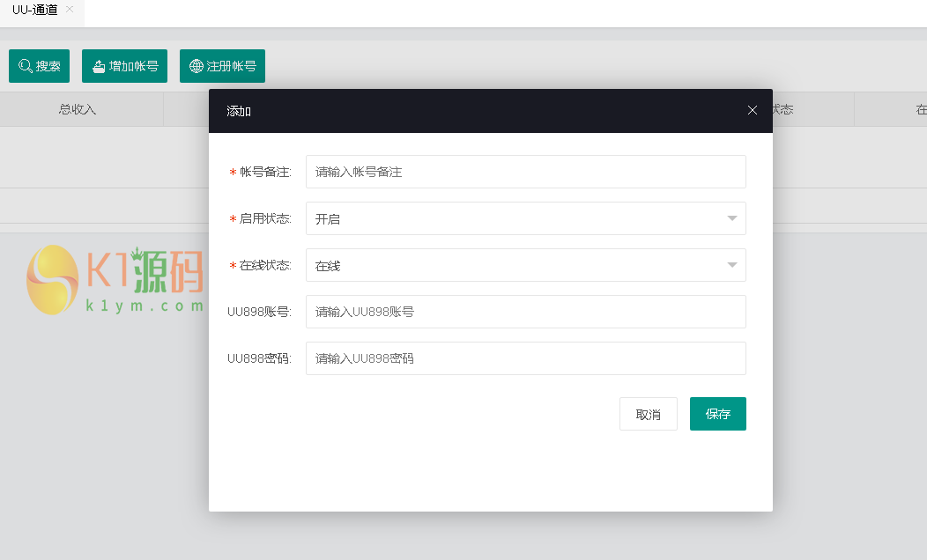Viewport: 927px width, 560px height.
Task: Open the 在线状态 dropdown
Action: tap(525, 265)
